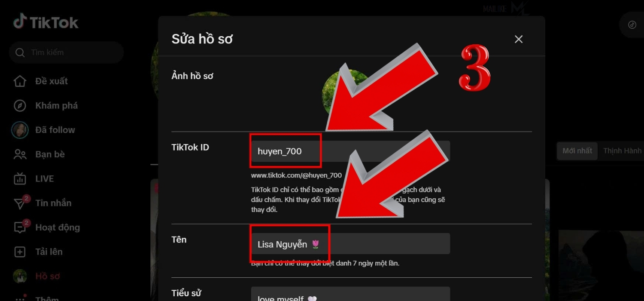Click the Sửa hồ sơ dialog title

(x=202, y=39)
